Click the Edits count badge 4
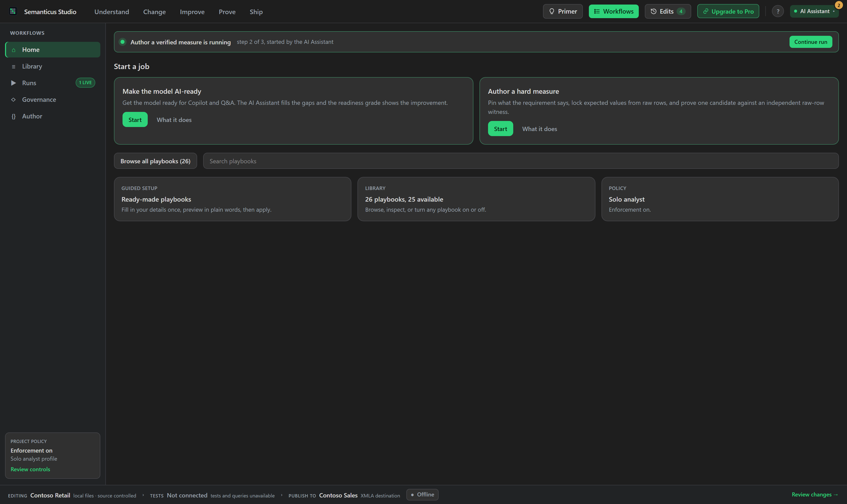Viewport: 847px width, 504px height. (x=681, y=12)
